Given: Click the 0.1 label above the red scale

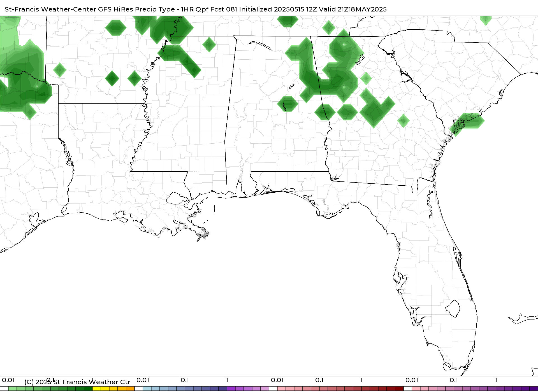Looking at the screenshot, I should tap(319, 380).
